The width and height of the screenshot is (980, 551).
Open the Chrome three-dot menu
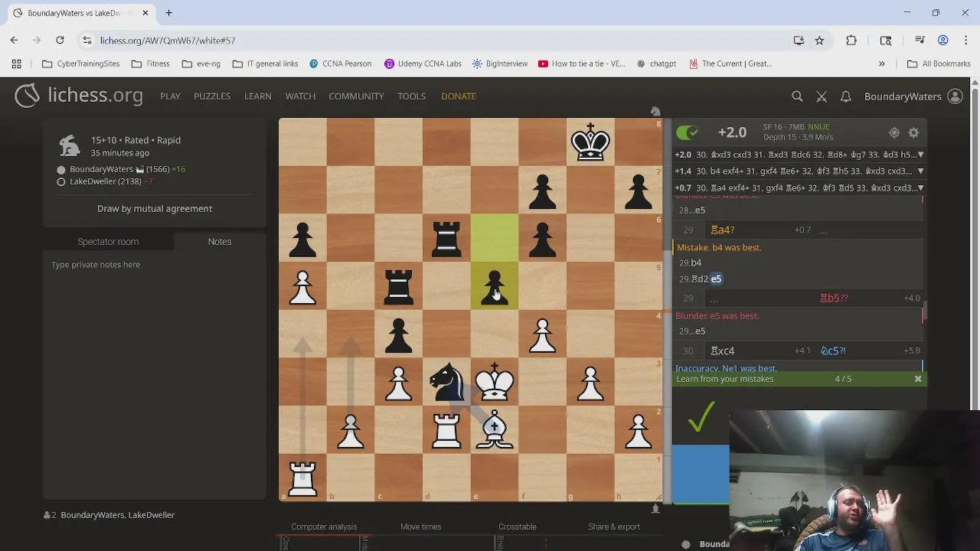point(965,40)
